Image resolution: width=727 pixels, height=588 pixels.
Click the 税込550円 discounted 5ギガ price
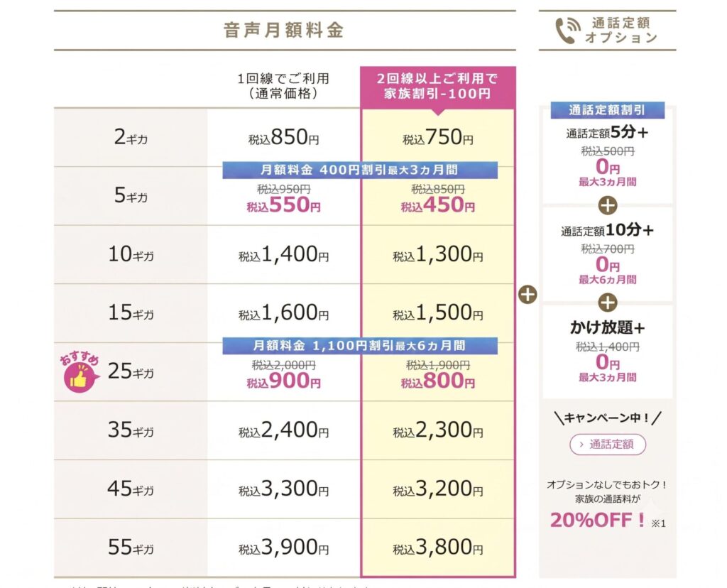pos(283,205)
